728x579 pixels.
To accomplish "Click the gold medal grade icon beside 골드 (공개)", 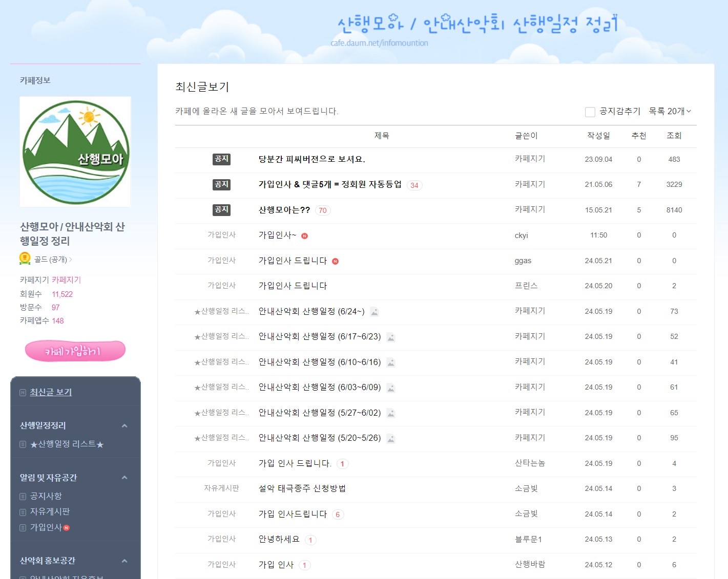I will pos(24,259).
